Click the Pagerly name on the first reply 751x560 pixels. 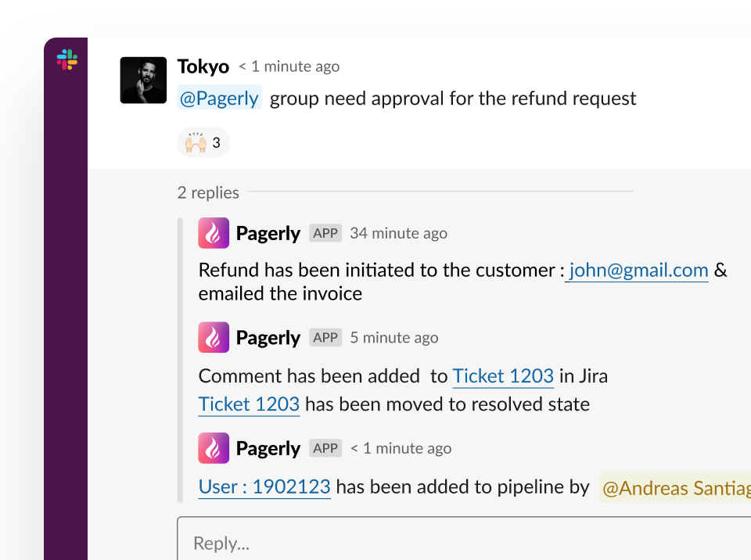(x=268, y=234)
